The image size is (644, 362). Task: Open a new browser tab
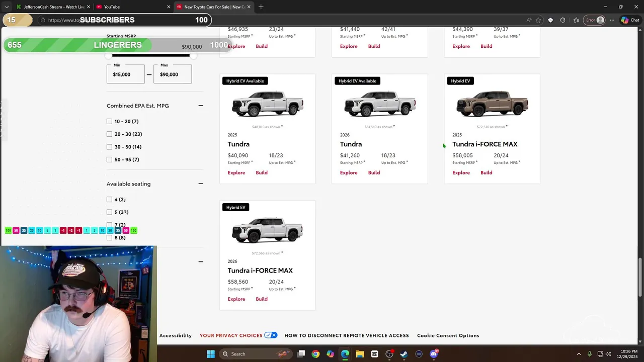pos(261,7)
